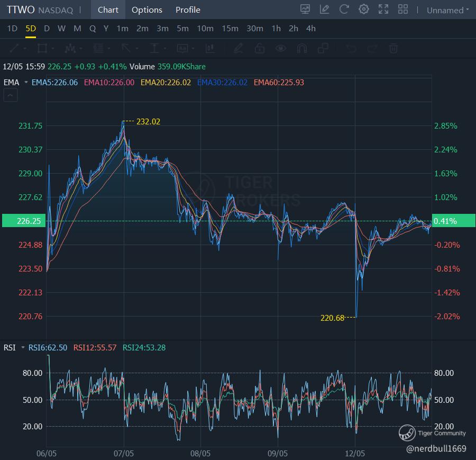Select the measurement range tool
The width and height of the screenshot is (476, 460).
tap(154, 48)
